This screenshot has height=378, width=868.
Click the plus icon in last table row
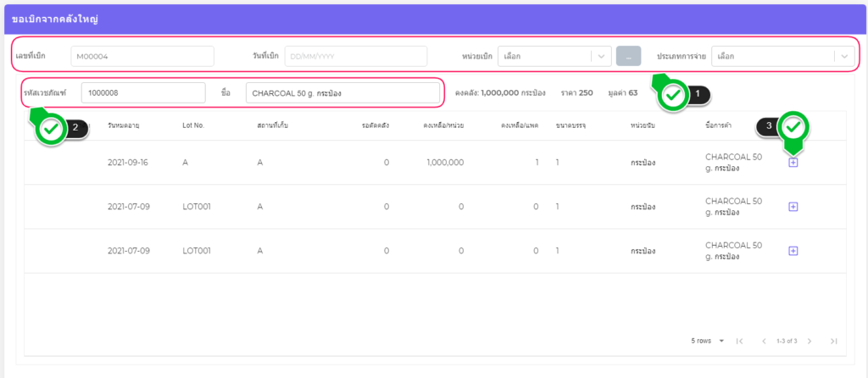click(793, 250)
